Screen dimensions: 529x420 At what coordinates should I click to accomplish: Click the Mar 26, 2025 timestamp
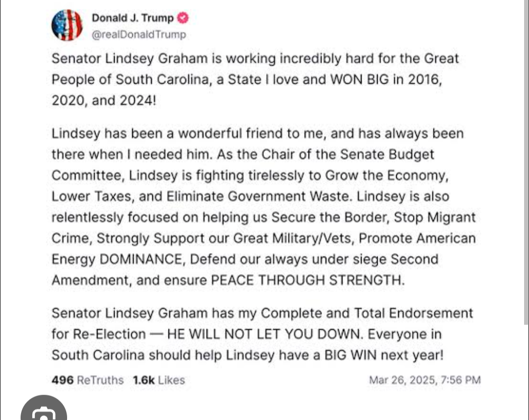(425, 380)
